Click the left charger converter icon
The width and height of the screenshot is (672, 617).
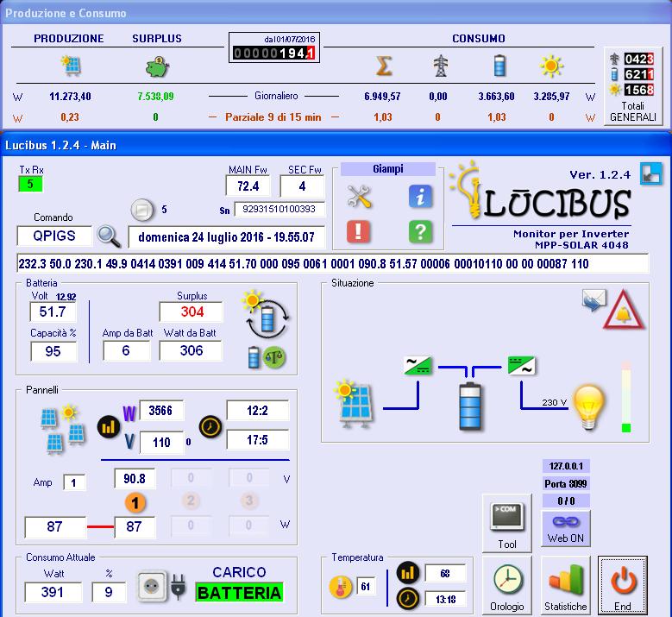[x=418, y=365]
